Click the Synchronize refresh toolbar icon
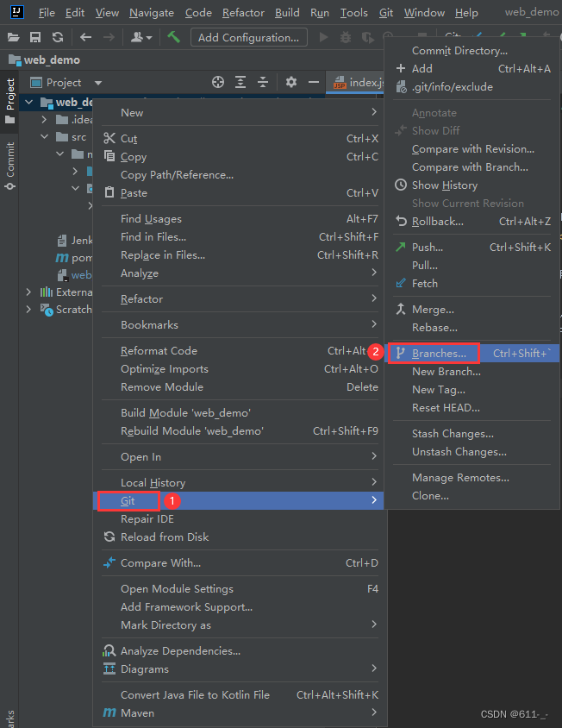 click(58, 37)
